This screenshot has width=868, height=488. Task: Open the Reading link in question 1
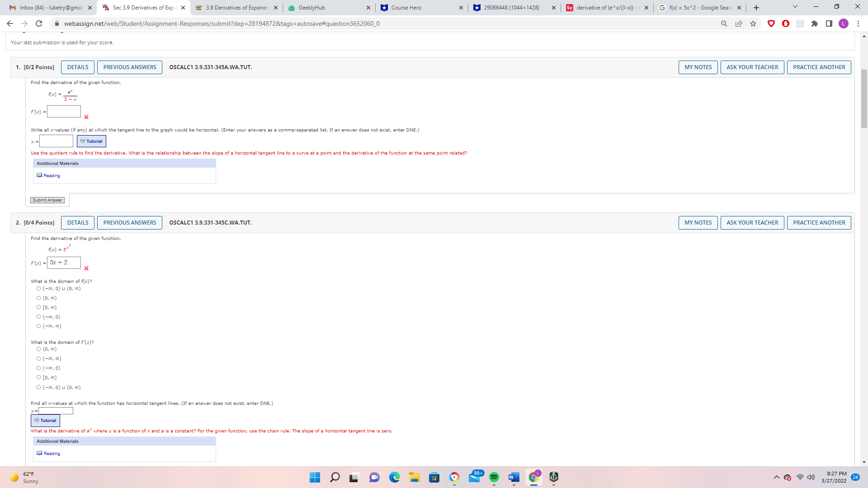click(x=52, y=176)
